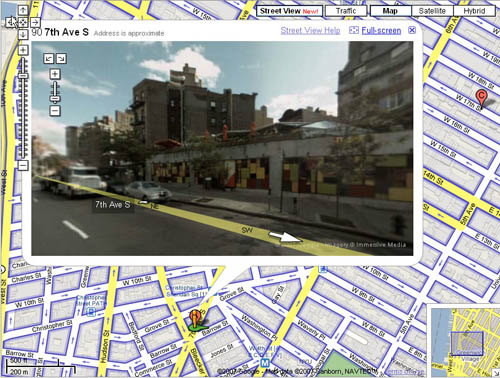Click the Street View pegman on the map

[195, 320]
